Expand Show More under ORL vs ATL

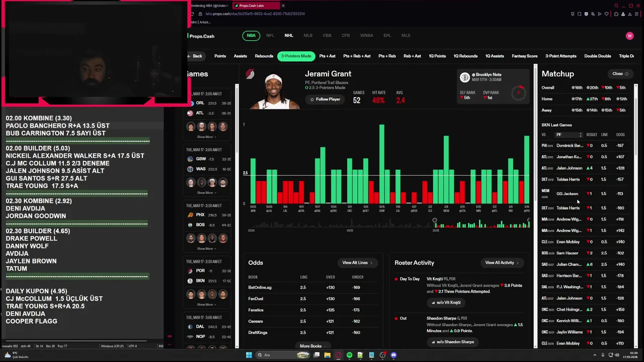coord(206,137)
